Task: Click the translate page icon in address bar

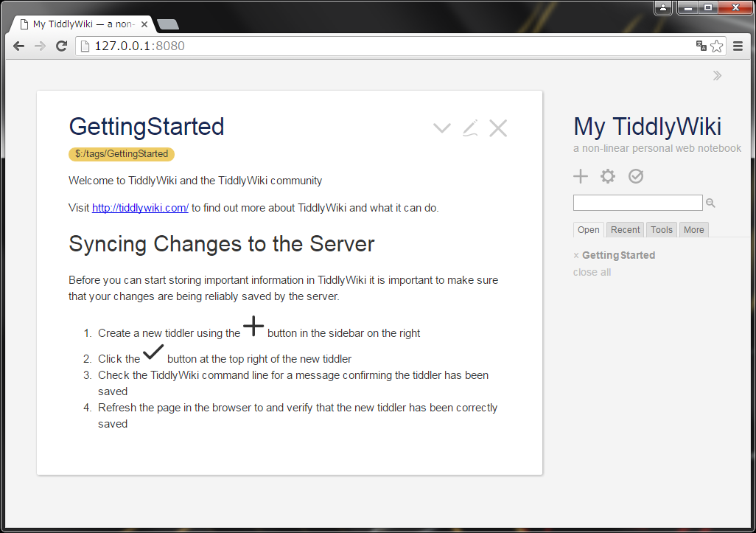Action: coord(701,46)
